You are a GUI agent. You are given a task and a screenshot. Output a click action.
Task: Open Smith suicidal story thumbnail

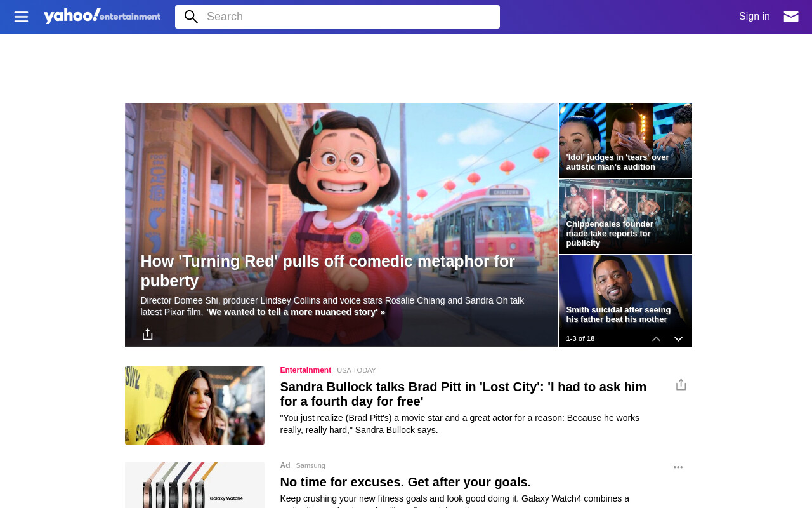625,292
